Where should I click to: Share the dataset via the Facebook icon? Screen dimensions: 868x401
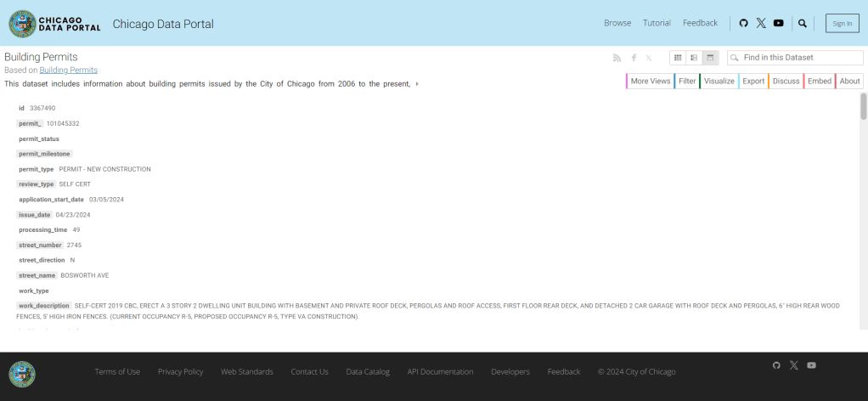(634, 58)
